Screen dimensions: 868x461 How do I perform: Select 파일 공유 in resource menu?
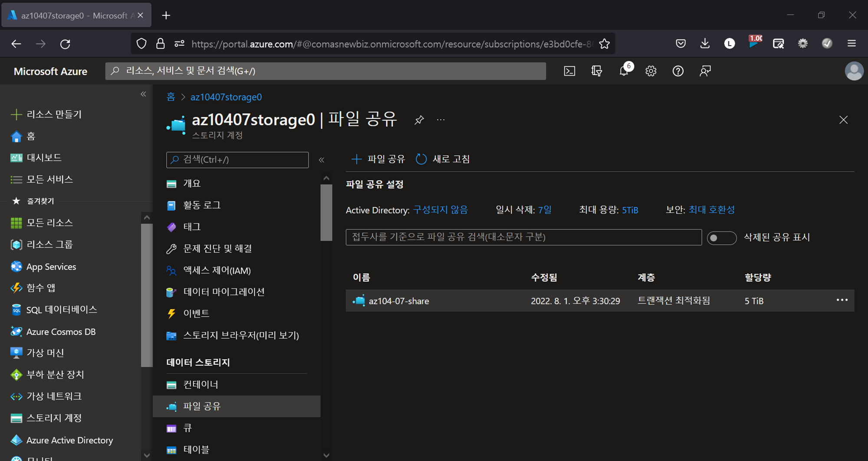237,406
